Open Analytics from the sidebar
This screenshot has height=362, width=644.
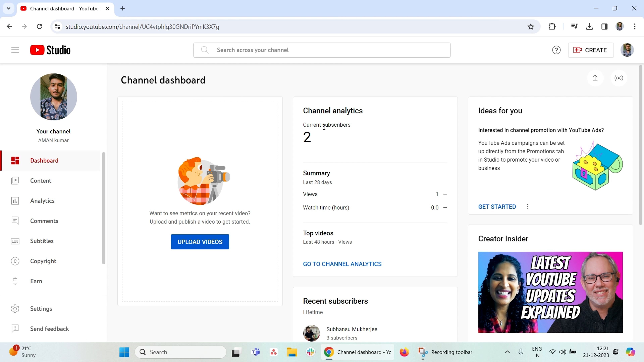click(x=42, y=201)
